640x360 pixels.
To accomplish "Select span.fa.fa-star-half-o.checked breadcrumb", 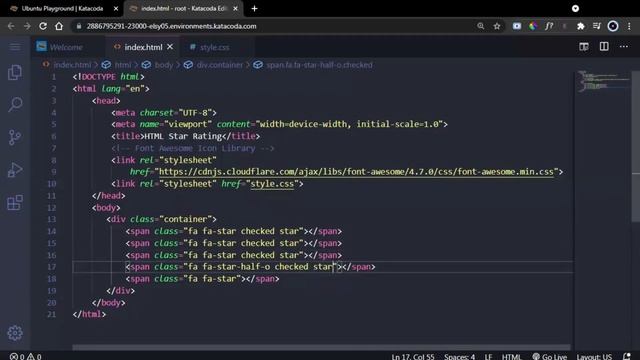I will [319, 65].
